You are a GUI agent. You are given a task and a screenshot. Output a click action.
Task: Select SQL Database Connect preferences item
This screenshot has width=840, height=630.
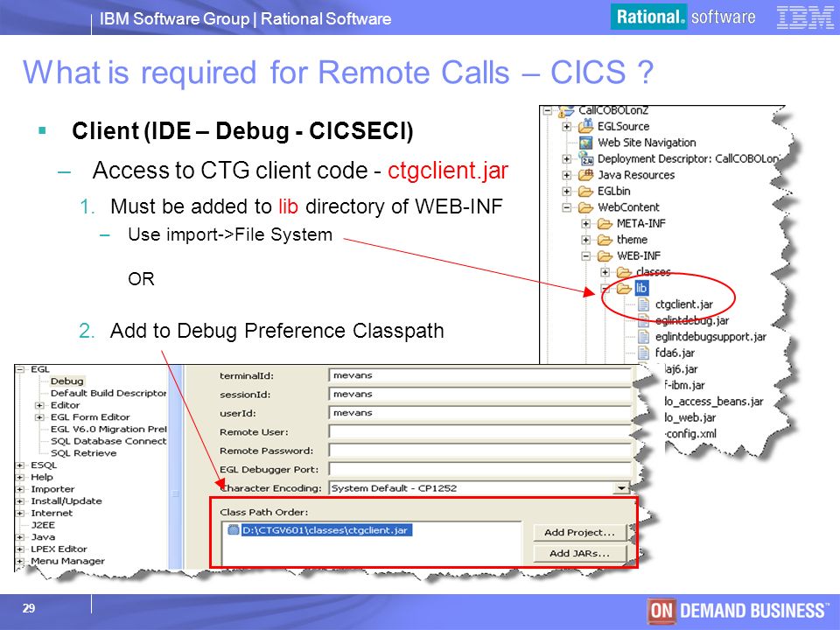pyautogui.click(x=108, y=441)
